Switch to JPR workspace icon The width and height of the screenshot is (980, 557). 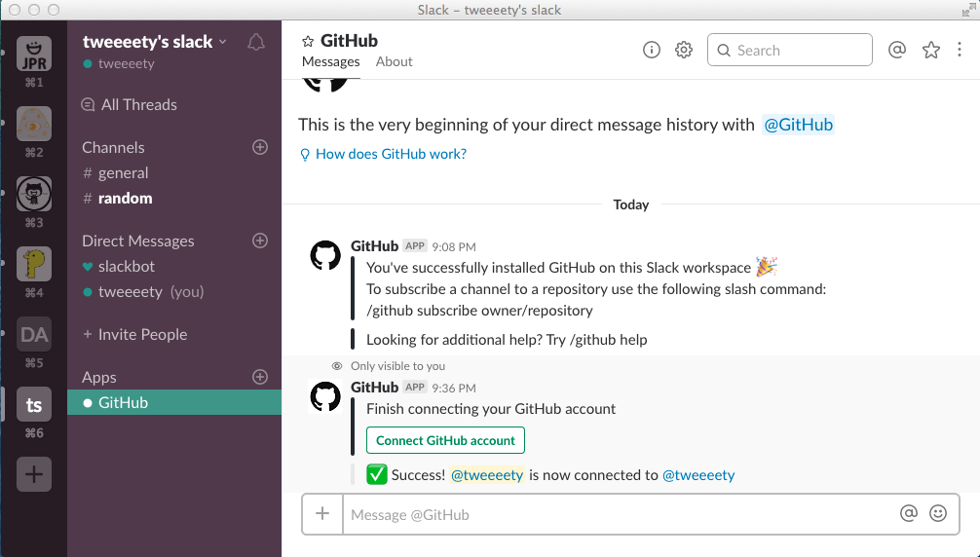pyautogui.click(x=34, y=54)
